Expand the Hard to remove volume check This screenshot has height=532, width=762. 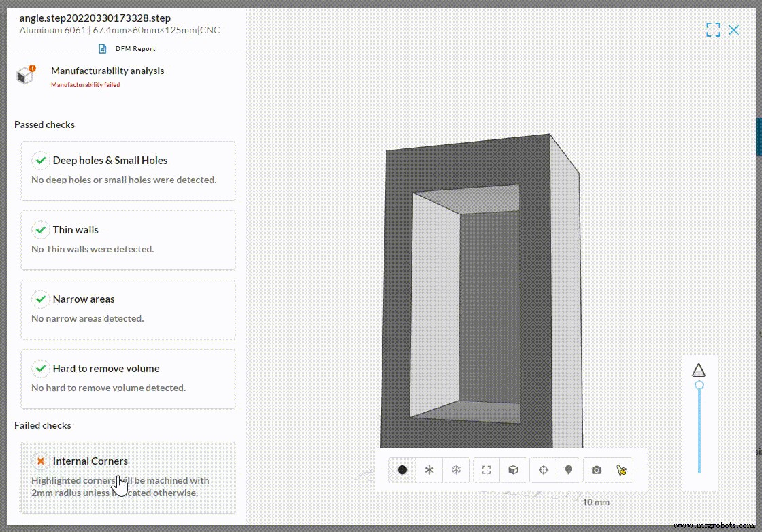(128, 378)
